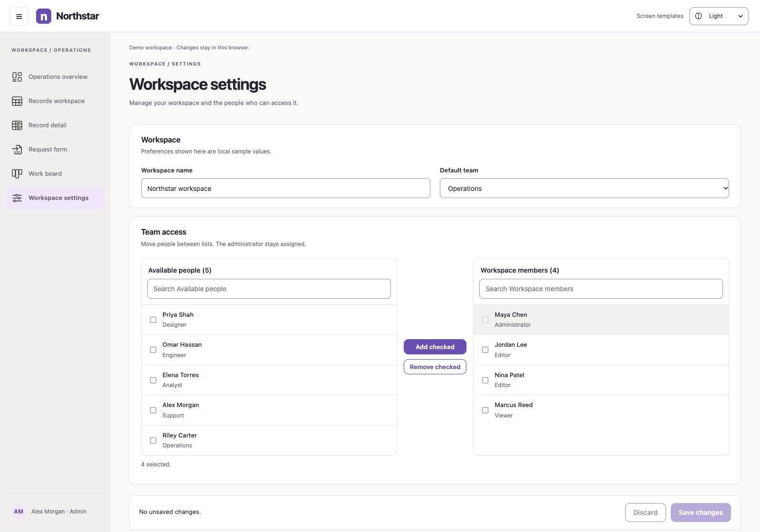
Task: Click the Team access heading
Action: [x=163, y=232]
